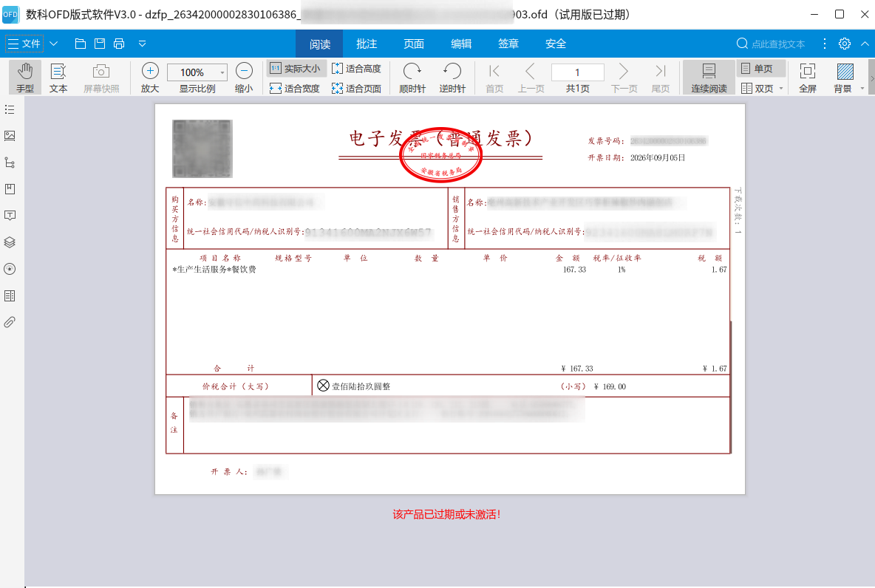Toggle fit height view (适合高度)

tap(357, 69)
